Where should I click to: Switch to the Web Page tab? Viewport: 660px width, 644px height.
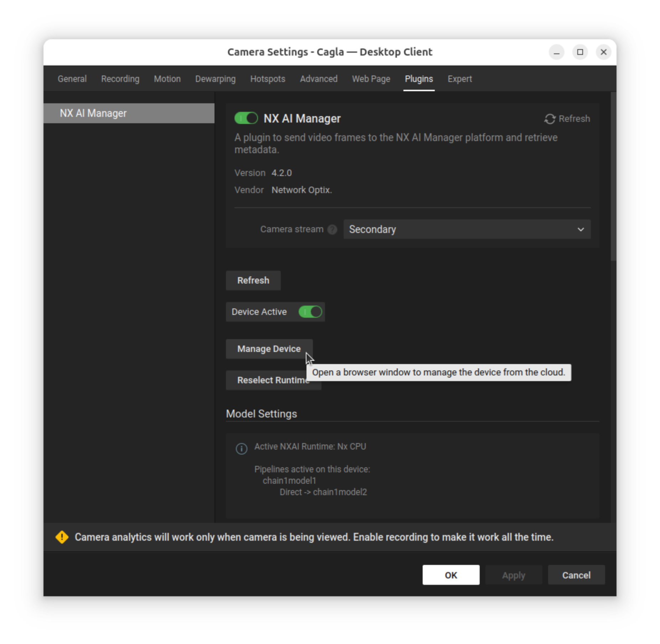(371, 79)
